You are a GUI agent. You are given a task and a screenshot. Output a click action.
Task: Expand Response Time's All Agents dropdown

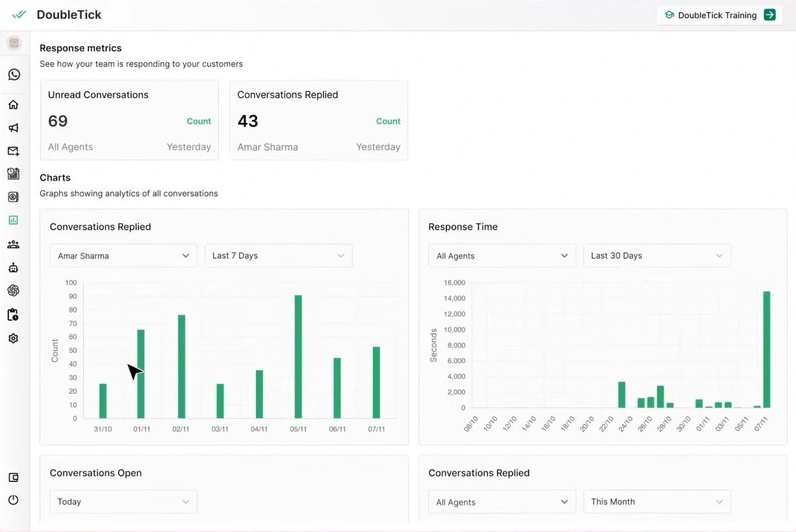click(502, 256)
